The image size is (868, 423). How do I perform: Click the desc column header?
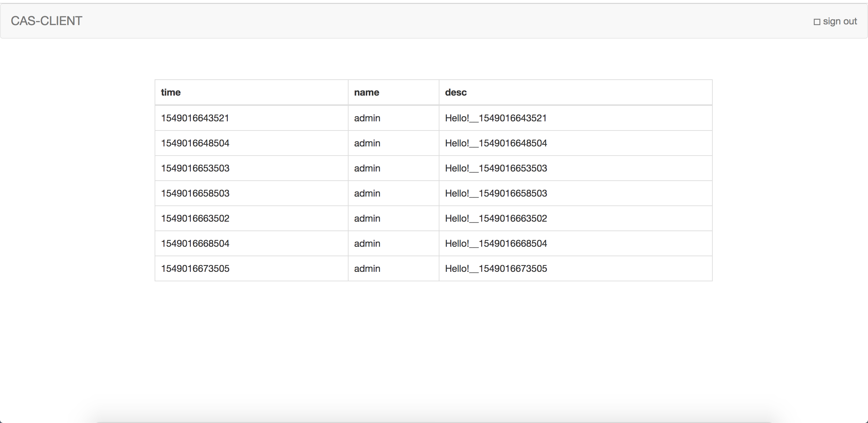[456, 92]
